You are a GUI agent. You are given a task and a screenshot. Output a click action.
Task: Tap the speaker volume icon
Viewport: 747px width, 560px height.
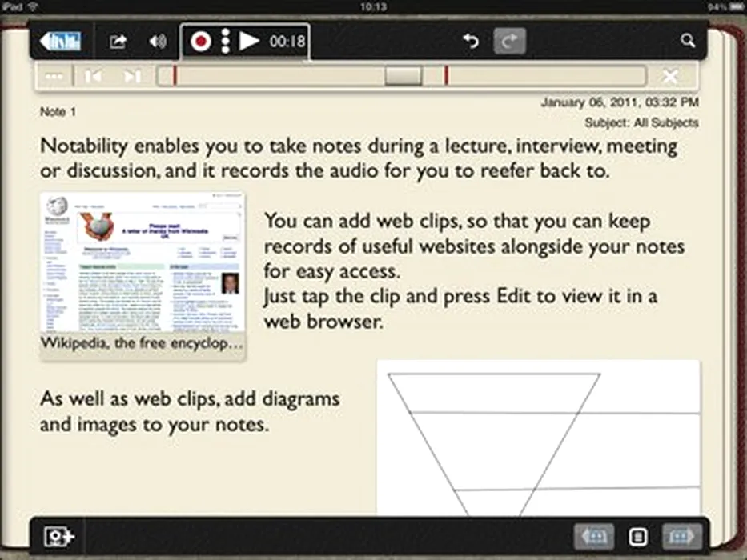pyautogui.click(x=158, y=42)
